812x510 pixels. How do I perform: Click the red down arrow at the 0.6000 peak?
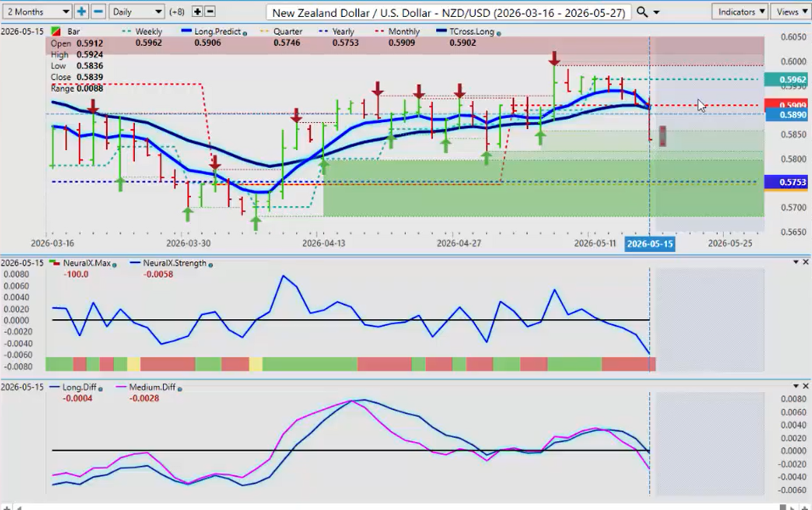(x=554, y=58)
